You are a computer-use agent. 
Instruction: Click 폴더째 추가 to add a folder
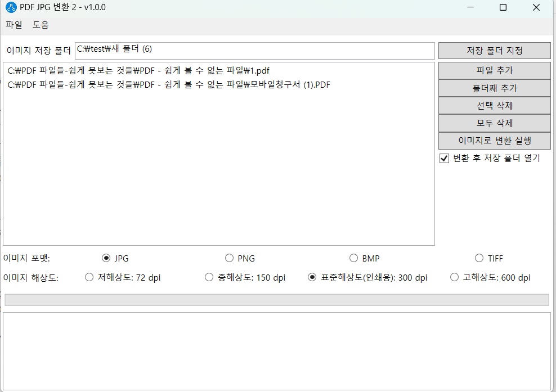[x=494, y=87]
